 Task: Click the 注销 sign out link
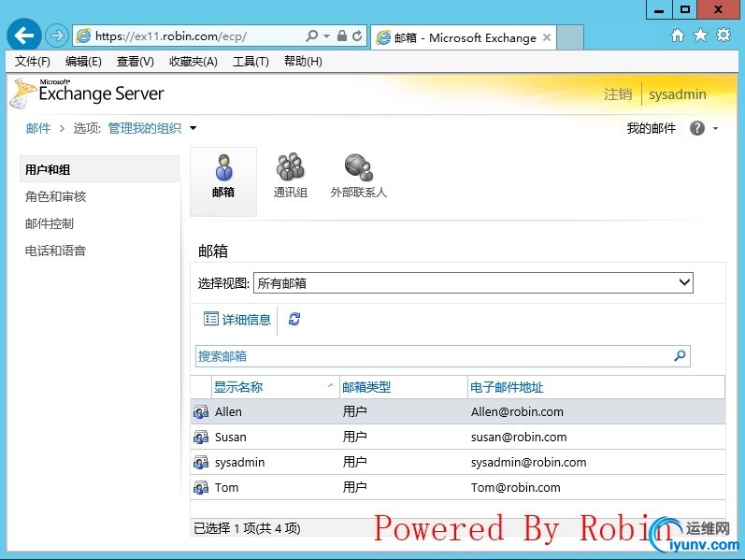618,94
